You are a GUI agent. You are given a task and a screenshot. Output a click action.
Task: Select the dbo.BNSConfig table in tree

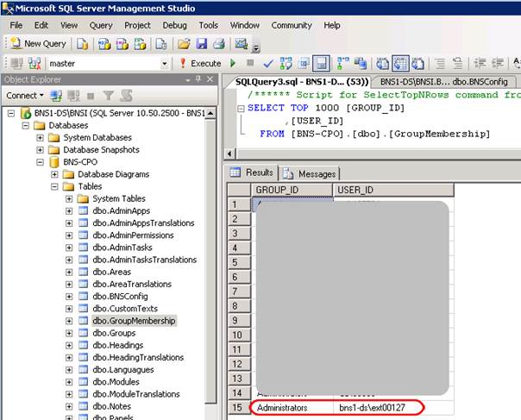click(x=120, y=296)
